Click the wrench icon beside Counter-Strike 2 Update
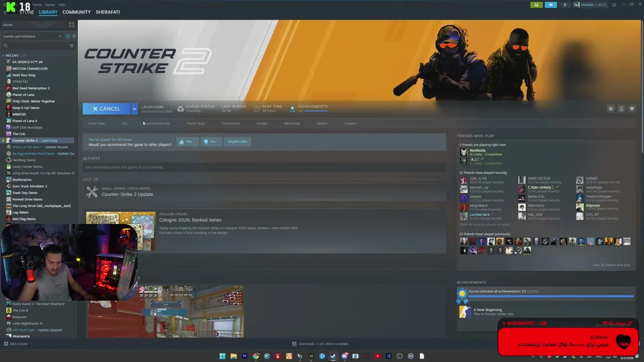644x362 pixels. pos(92,192)
